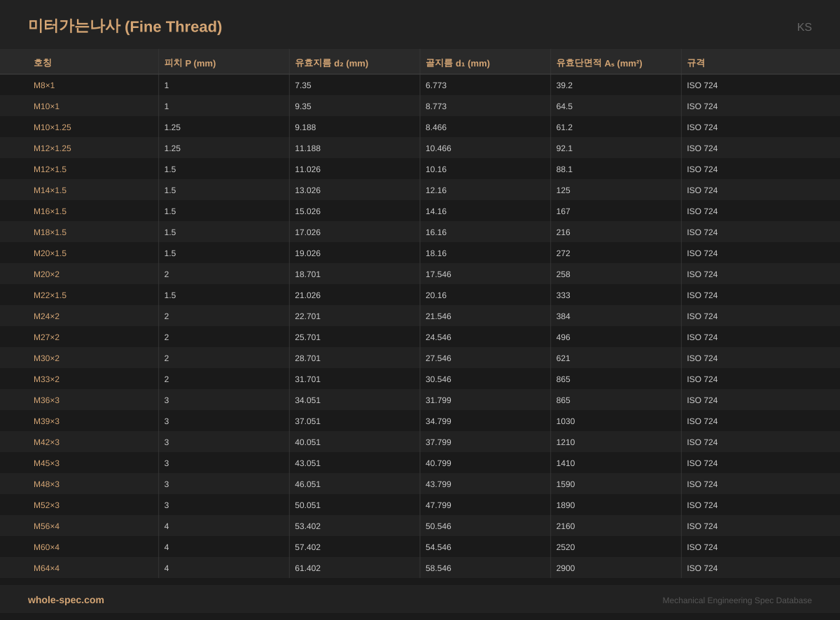Viewport: 840px width, 620px height.
Task: Click the 유효단면적 Aₛ column header
Action: pyautogui.click(x=598, y=63)
